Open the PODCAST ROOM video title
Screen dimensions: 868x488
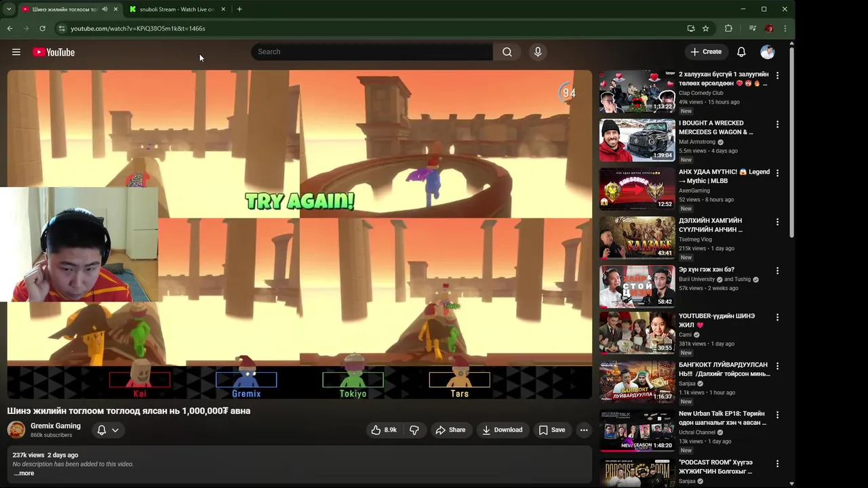point(715,467)
